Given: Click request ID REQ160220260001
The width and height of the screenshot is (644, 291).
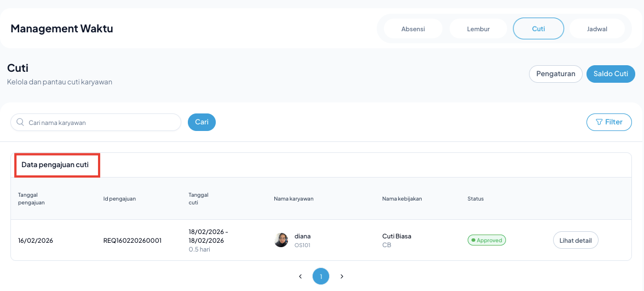Looking at the screenshot, I should (132, 240).
